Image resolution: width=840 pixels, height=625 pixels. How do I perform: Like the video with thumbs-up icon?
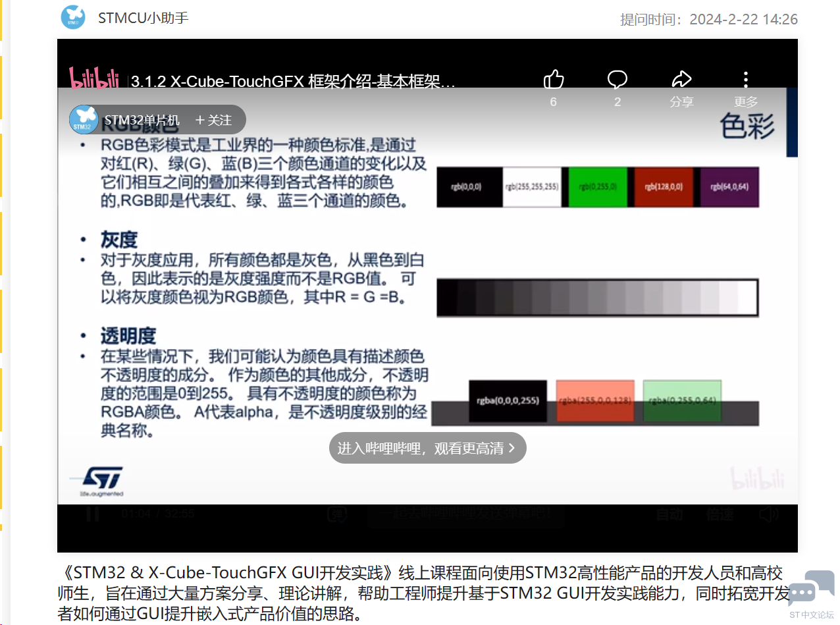click(x=554, y=80)
